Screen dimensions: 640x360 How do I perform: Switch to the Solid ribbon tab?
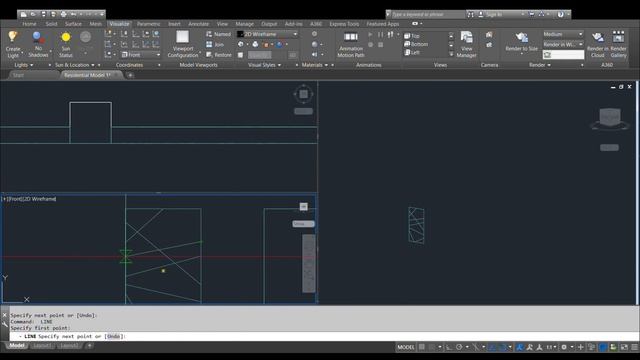[x=51, y=24]
